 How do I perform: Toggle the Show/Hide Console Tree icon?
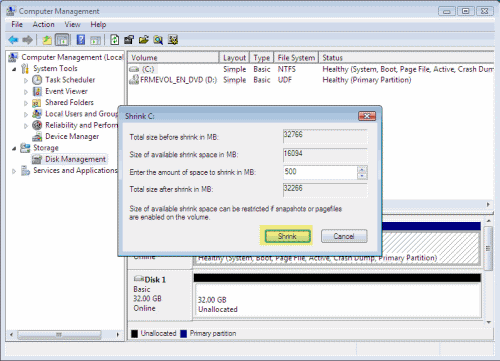click(62, 40)
